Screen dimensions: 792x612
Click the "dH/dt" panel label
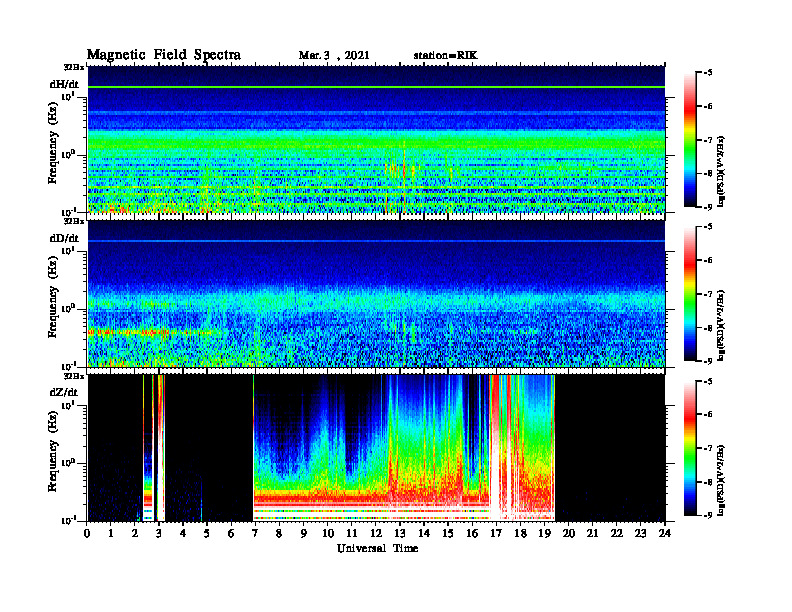64,84
